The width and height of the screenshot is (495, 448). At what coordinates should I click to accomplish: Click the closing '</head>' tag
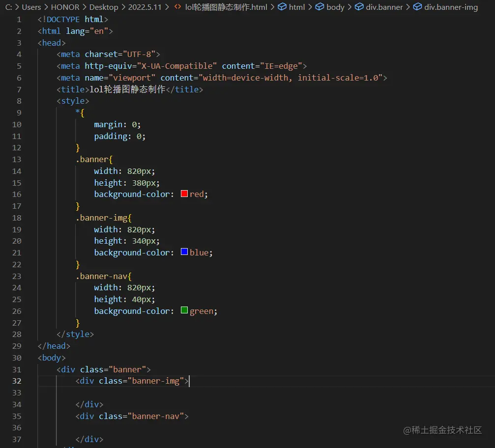click(54, 346)
